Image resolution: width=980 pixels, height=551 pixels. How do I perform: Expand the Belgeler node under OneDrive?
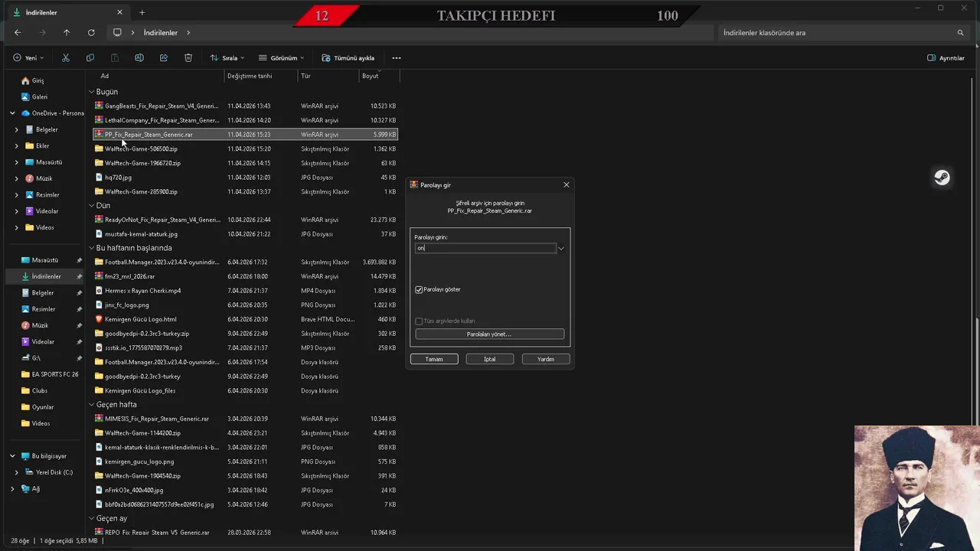pyautogui.click(x=17, y=129)
